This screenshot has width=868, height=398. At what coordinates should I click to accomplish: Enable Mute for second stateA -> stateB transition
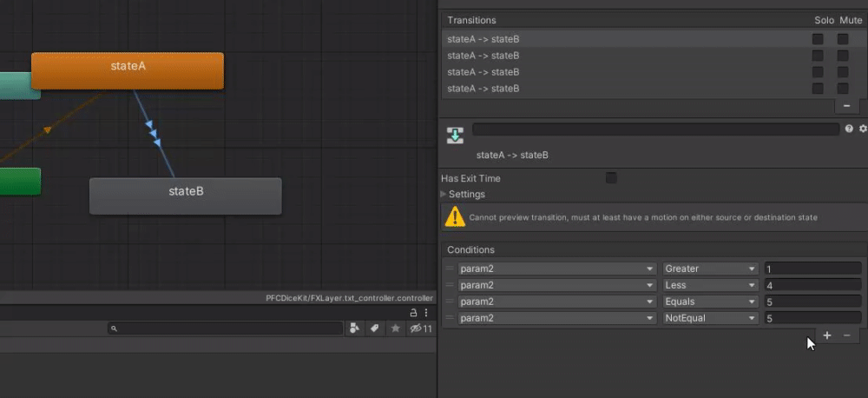[843, 56]
